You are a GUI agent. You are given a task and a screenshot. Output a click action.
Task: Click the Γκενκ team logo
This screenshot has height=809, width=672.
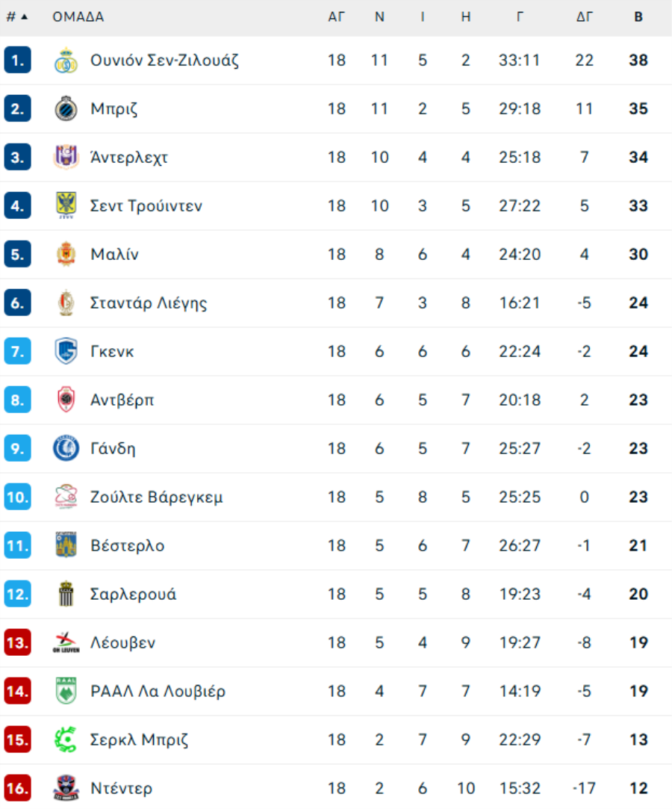(x=66, y=352)
